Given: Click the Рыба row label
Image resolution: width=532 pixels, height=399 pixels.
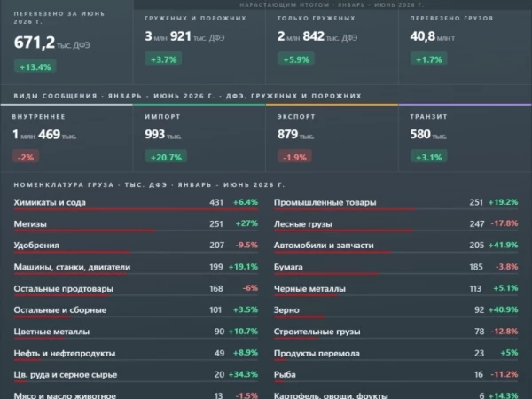Looking at the screenshot, I should click(285, 374).
